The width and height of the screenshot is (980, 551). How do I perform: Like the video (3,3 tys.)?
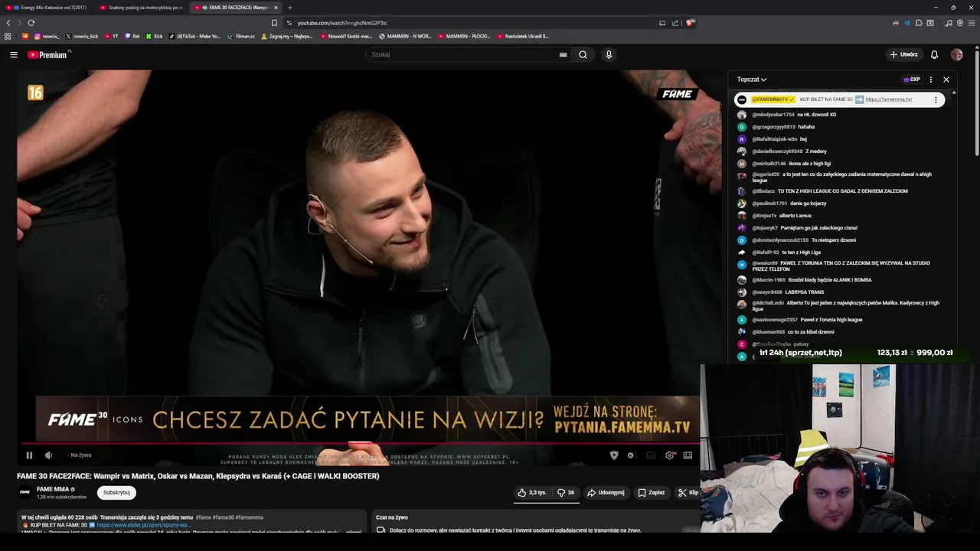click(x=532, y=493)
